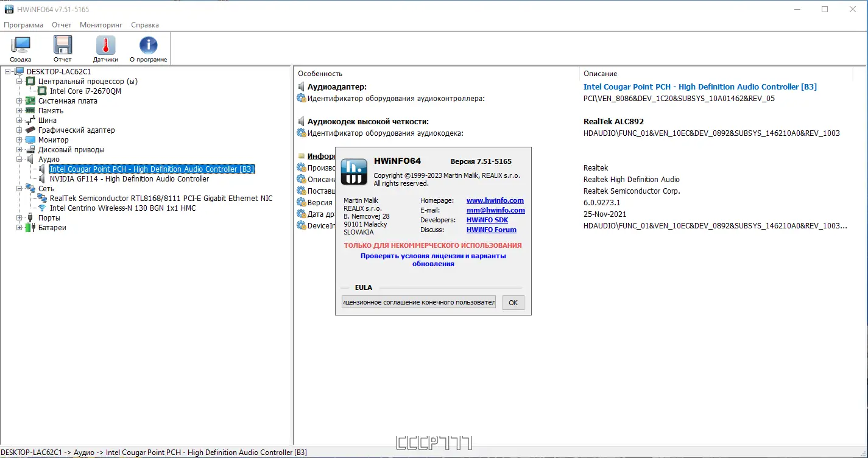Click the ports icon beside Порты

30,218
